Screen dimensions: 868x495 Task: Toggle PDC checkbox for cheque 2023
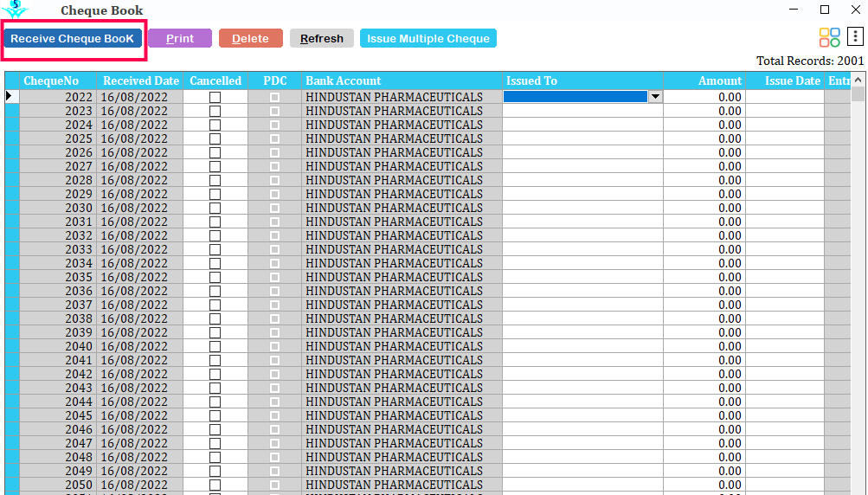pos(274,112)
